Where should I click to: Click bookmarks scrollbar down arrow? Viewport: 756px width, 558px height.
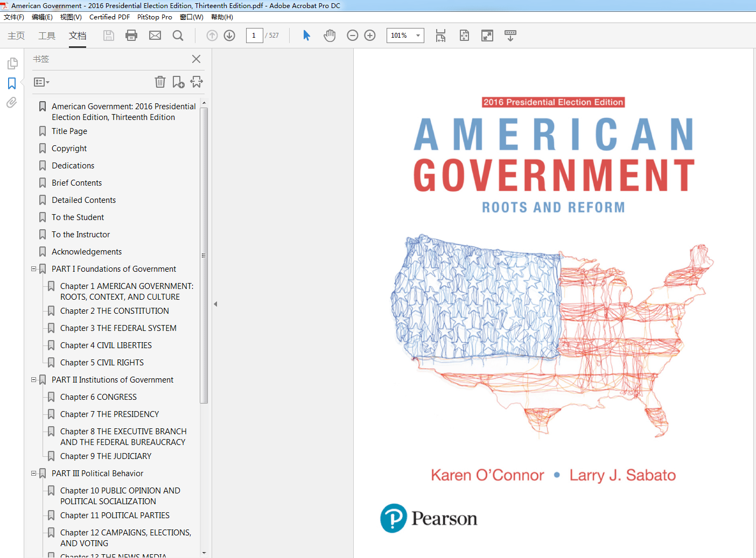pos(204,553)
